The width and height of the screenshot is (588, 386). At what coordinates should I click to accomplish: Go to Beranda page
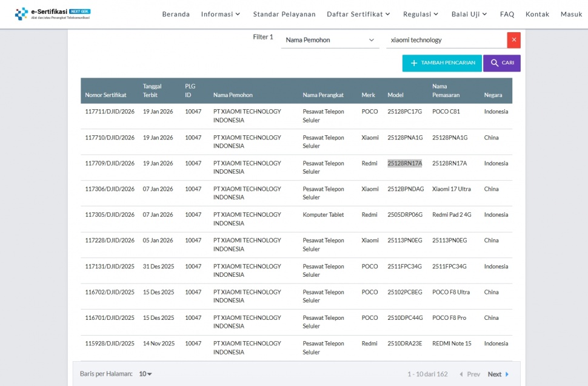[176, 14]
